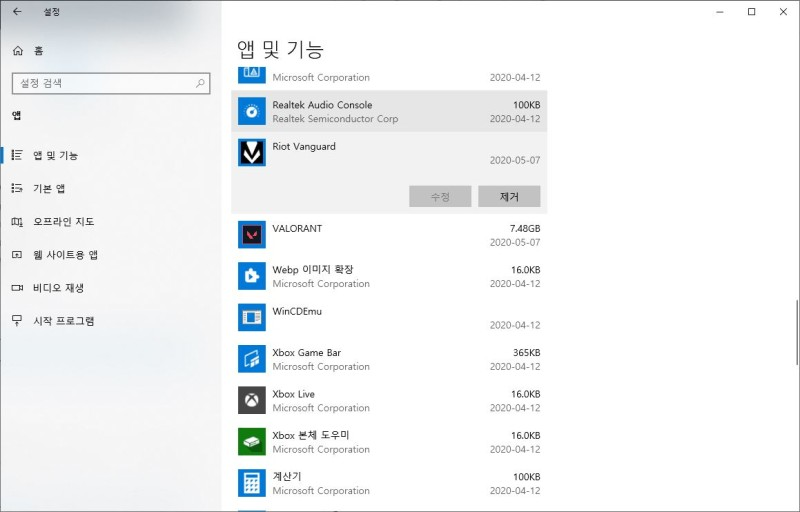Select the WinCDEmu entry name
The image size is (800, 512).
tap(297, 311)
